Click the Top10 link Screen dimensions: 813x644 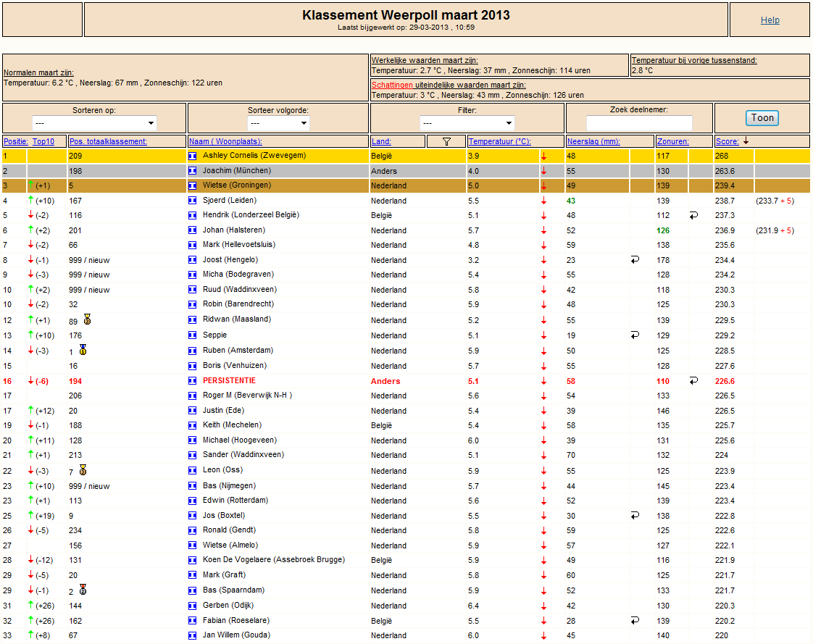(x=43, y=141)
